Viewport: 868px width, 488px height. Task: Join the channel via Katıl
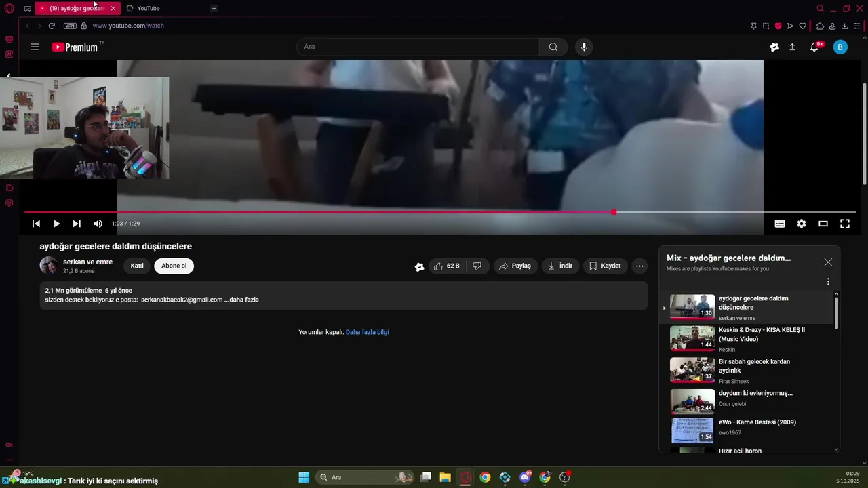click(137, 266)
